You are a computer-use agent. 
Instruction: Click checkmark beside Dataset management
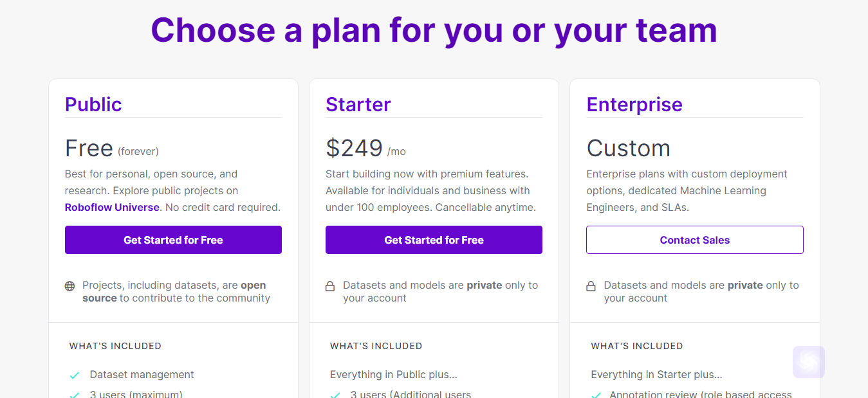click(x=75, y=375)
